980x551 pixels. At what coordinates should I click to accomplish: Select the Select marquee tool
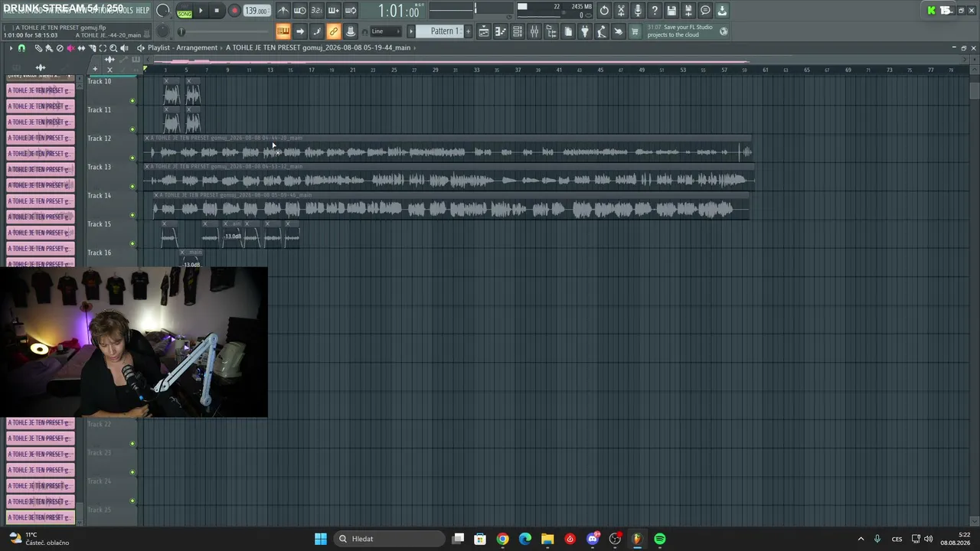coord(103,48)
